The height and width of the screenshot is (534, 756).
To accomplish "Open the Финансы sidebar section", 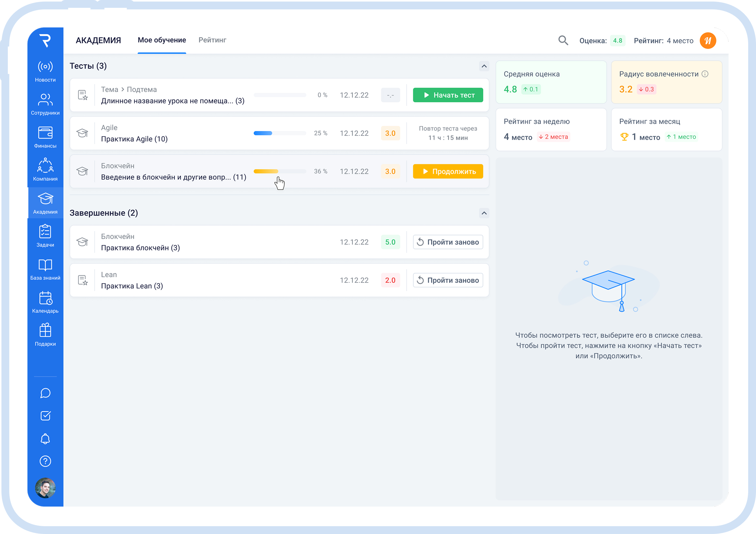I will click(45, 137).
